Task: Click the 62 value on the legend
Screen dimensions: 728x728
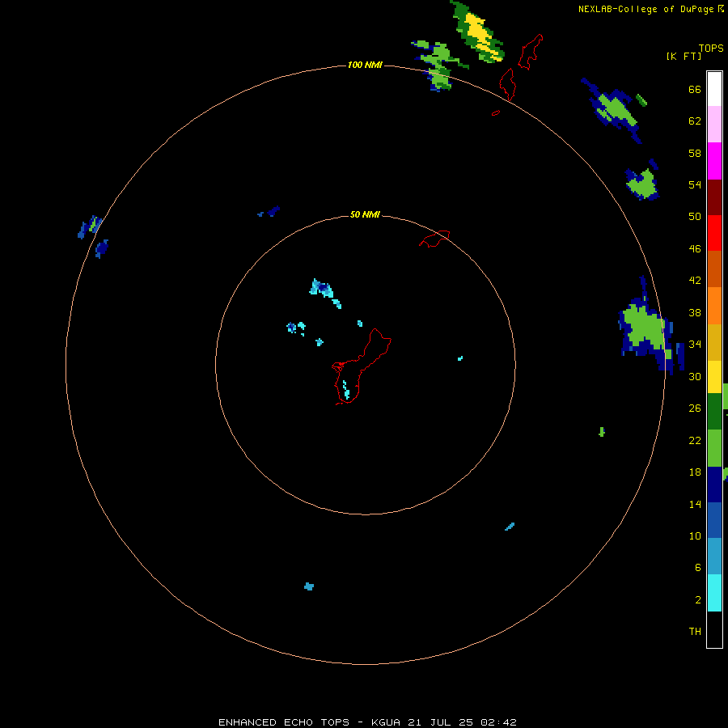Action: tap(695, 121)
